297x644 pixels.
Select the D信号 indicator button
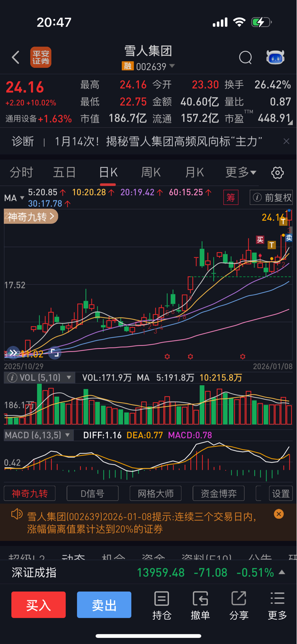pos(93,494)
